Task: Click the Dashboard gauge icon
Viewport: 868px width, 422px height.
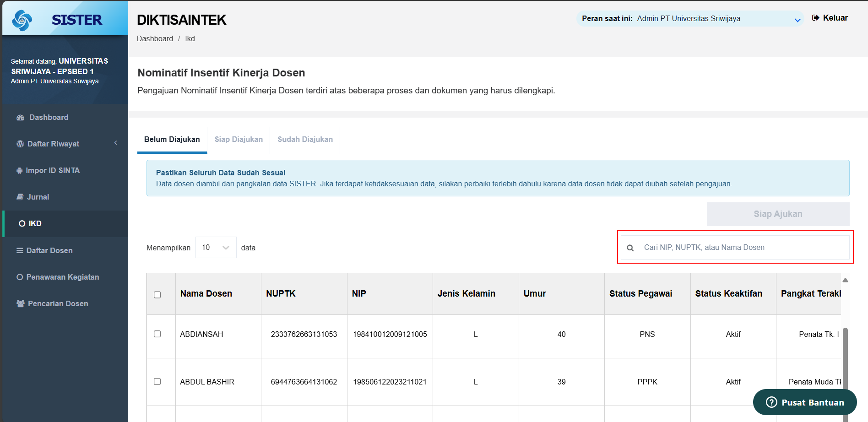Action: point(20,118)
